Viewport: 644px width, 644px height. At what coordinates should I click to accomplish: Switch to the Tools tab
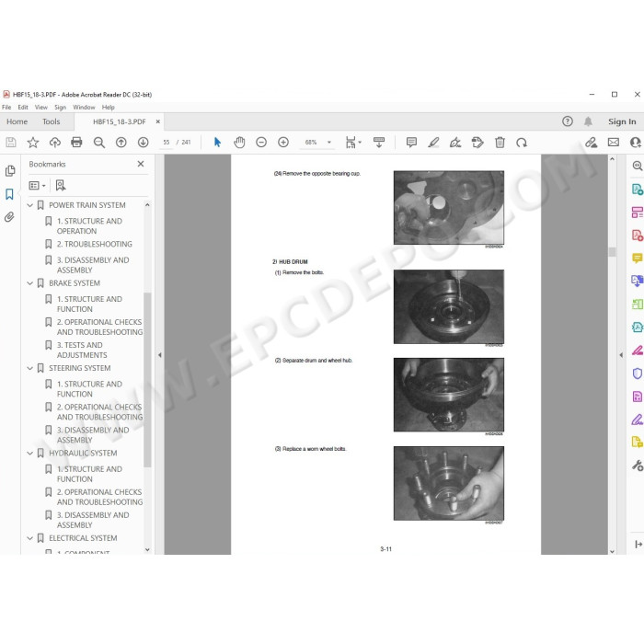(x=51, y=121)
